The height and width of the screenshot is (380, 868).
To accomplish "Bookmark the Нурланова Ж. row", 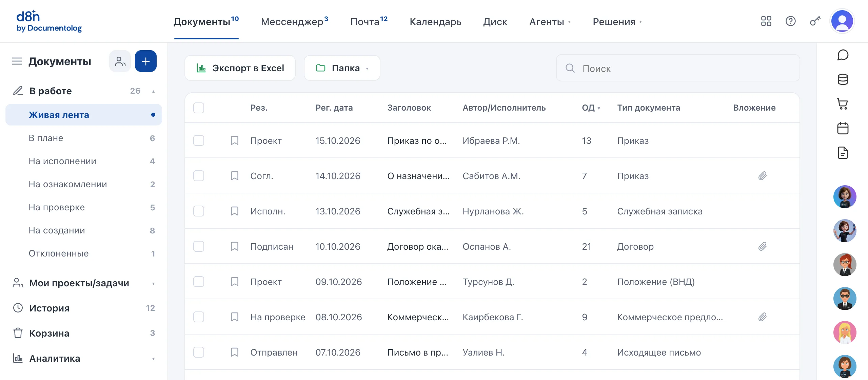I will pos(235,211).
